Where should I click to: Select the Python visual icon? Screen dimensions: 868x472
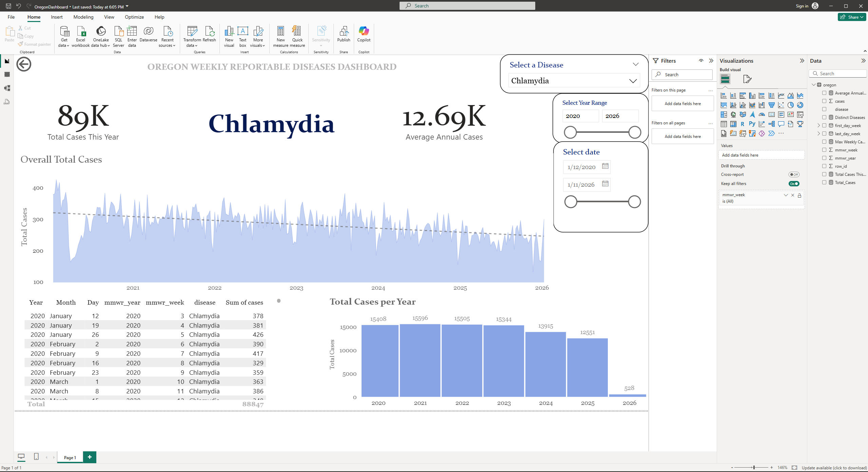tap(752, 124)
